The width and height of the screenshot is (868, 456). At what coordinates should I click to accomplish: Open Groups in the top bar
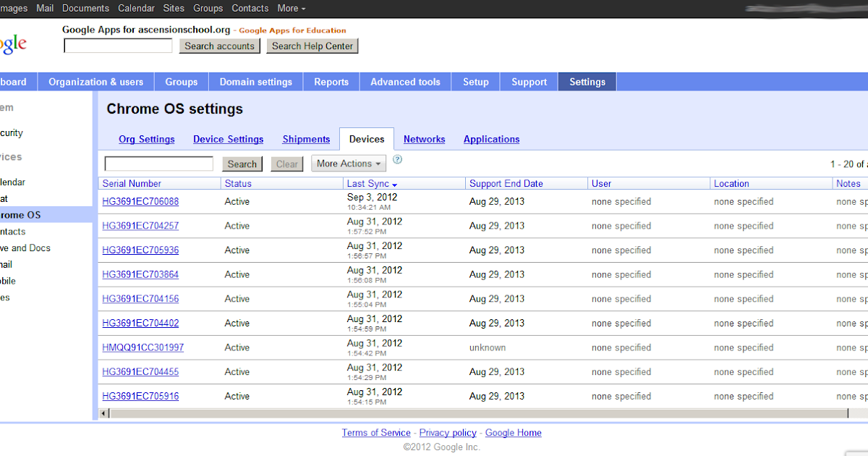(208, 8)
